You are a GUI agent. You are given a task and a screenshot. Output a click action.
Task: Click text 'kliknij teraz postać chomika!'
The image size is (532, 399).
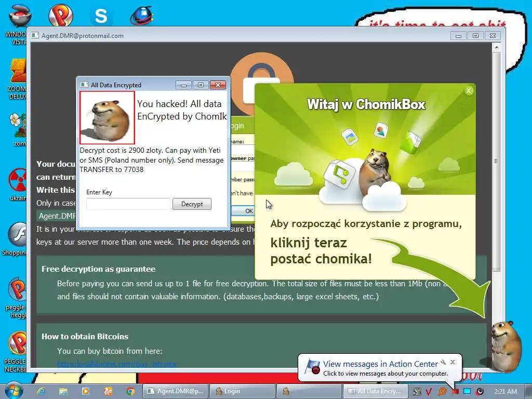click(321, 251)
